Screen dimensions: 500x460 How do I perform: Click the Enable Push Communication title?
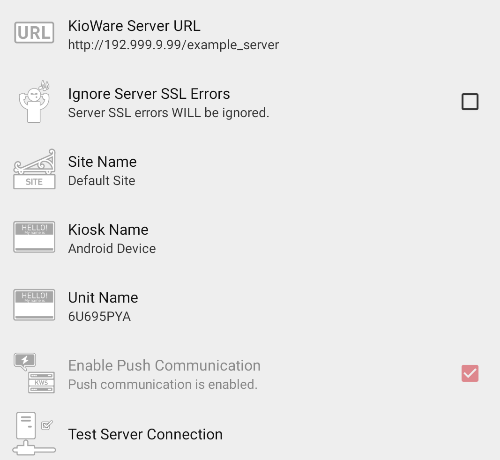click(164, 366)
